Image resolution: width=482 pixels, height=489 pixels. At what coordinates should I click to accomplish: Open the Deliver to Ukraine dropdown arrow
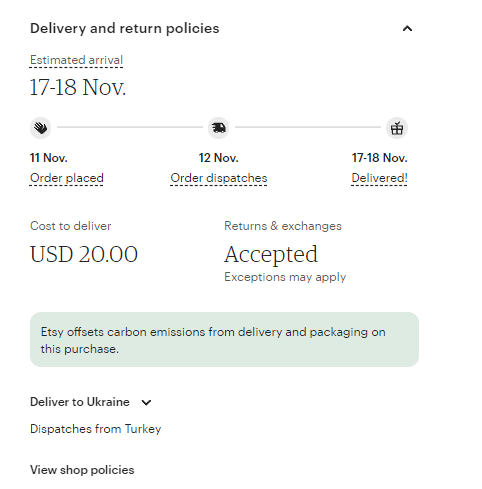146,402
